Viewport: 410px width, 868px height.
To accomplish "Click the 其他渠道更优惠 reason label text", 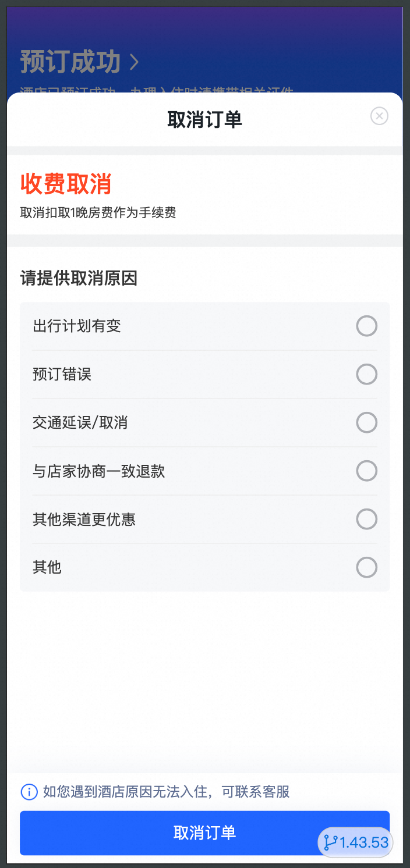I will 84,520.
